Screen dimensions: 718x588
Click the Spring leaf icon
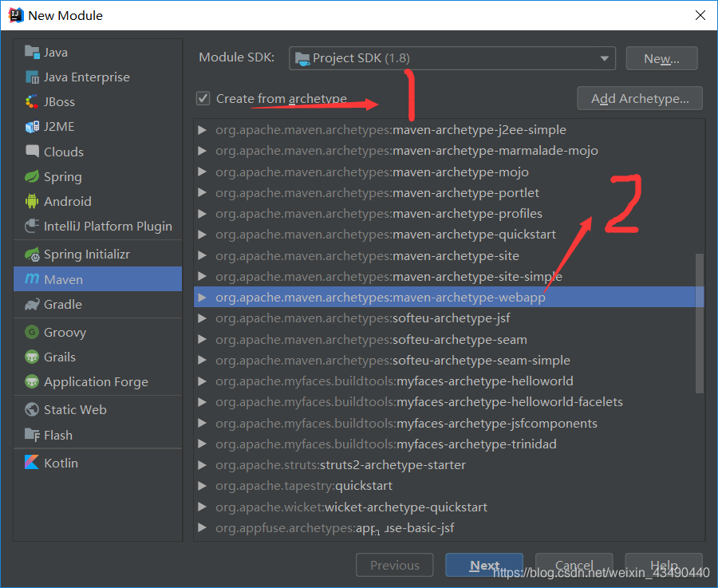(32, 176)
